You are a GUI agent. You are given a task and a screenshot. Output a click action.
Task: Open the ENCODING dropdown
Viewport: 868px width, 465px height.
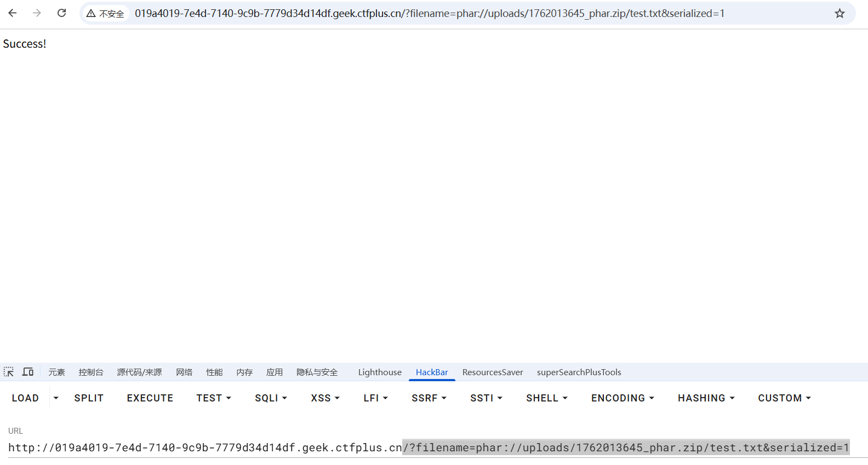click(623, 398)
